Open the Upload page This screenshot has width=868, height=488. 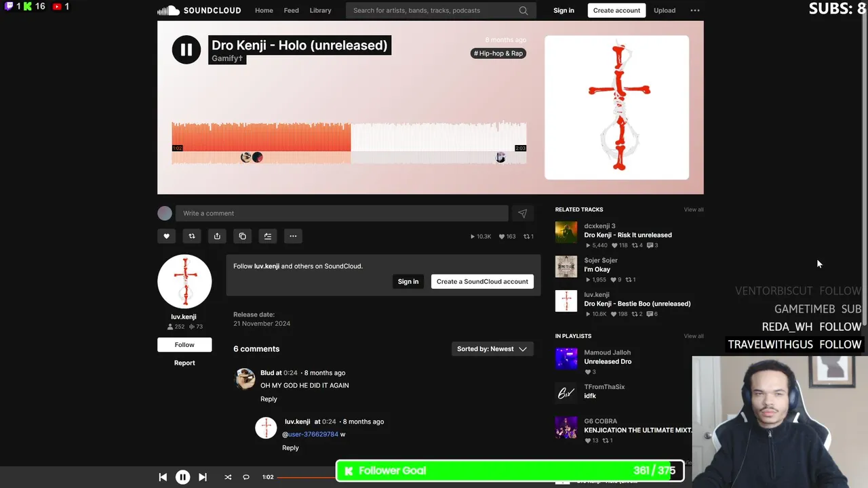[x=665, y=10]
